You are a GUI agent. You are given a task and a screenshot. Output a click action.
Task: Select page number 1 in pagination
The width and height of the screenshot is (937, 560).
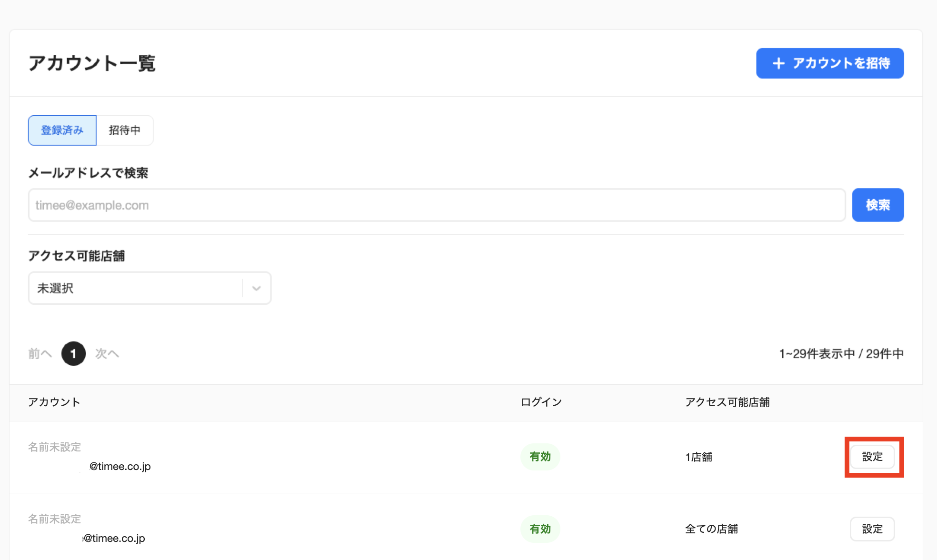click(73, 354)
